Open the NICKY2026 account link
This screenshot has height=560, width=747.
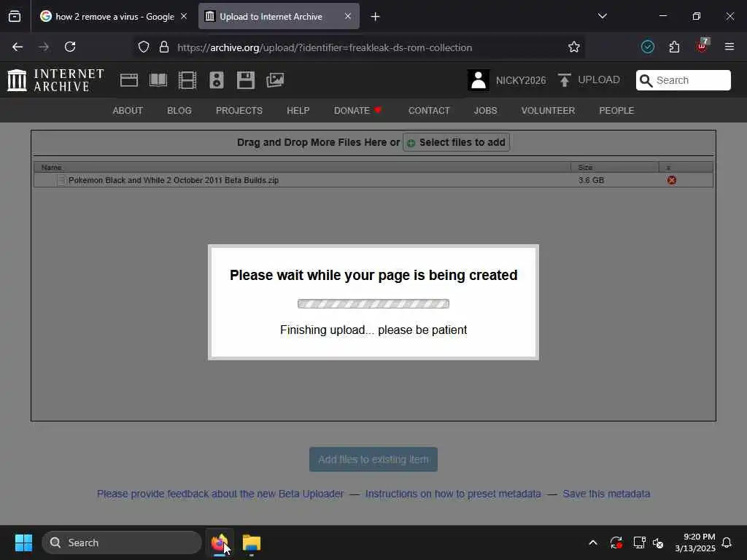(521, 80)
